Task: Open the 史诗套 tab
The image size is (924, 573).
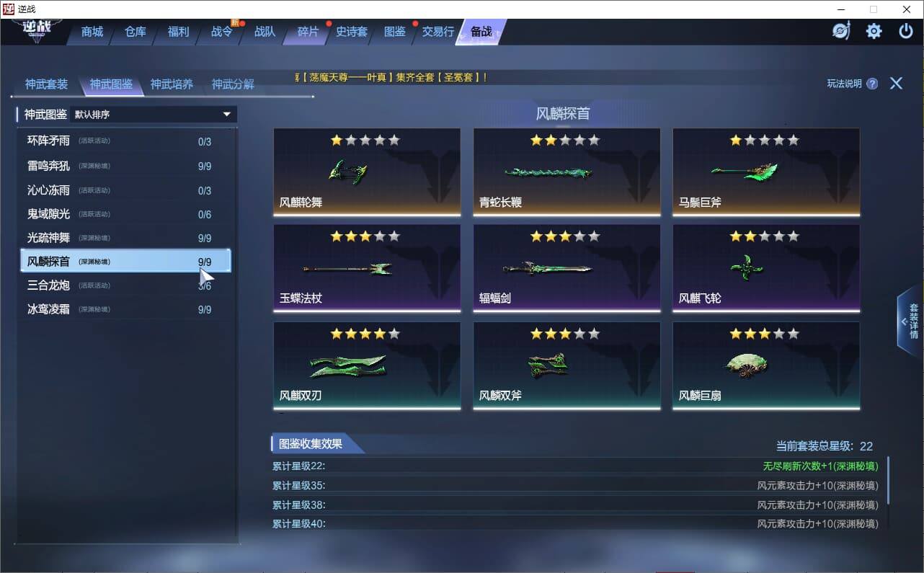Action: click(352, 32)
